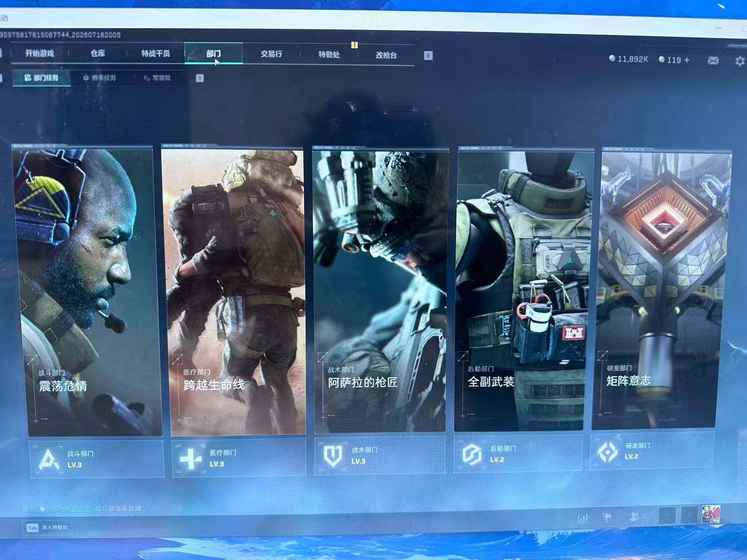The image size is (747, 560).
Task: Open the stats bar-chart icon in bottom bar
Action: pos(583,518)
